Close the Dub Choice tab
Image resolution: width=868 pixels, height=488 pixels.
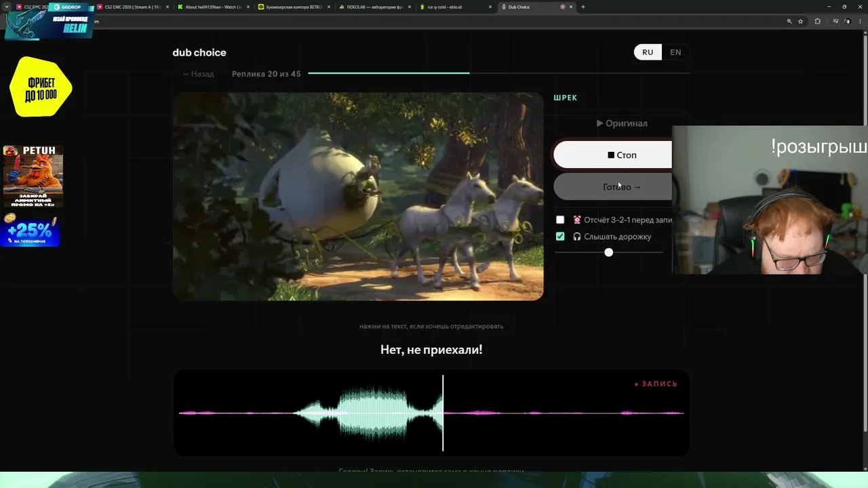pyautogui.click(x=571, y=7)
